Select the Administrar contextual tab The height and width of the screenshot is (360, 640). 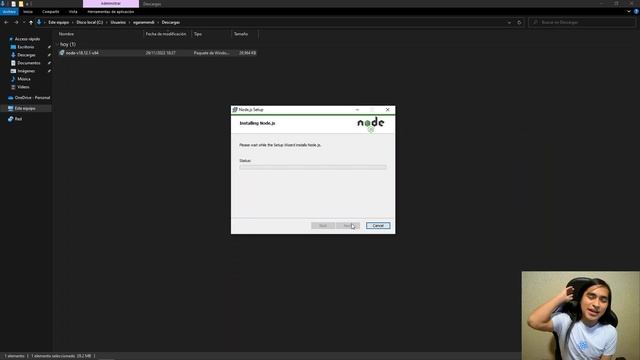(111, 4)
